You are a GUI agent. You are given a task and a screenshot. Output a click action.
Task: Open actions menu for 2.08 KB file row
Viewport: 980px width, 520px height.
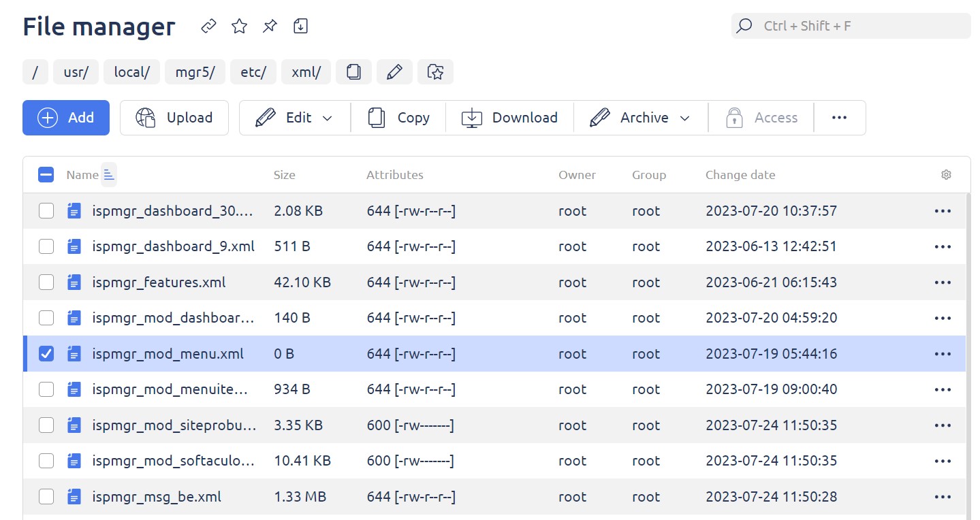[943, 211]
